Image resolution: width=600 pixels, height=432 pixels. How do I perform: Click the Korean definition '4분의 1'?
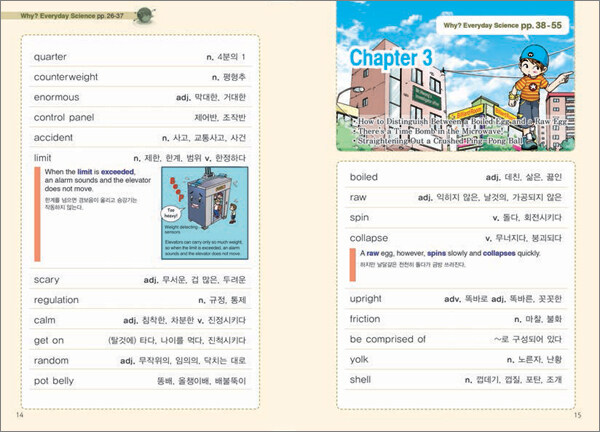[x=231, y=57]
